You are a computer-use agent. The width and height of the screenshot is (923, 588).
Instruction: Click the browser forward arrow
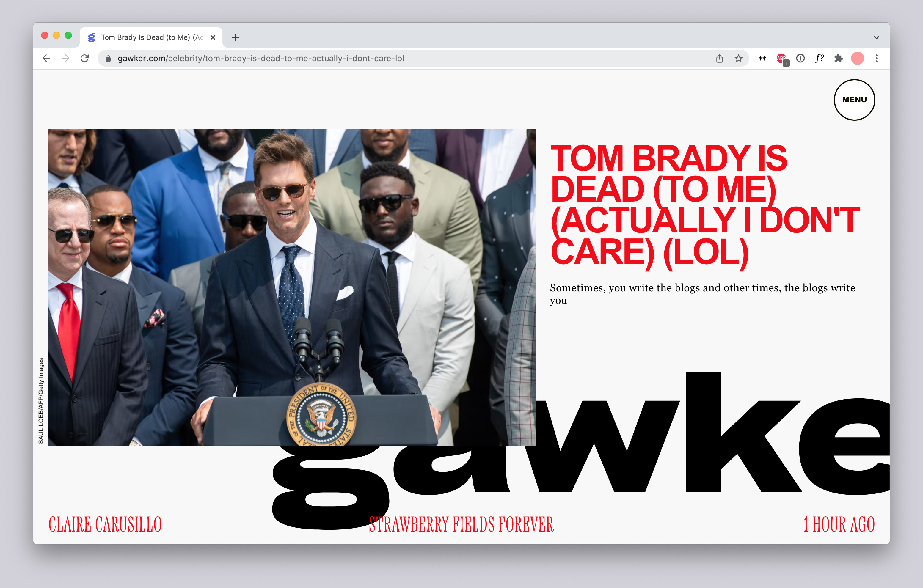pos(65,58)
